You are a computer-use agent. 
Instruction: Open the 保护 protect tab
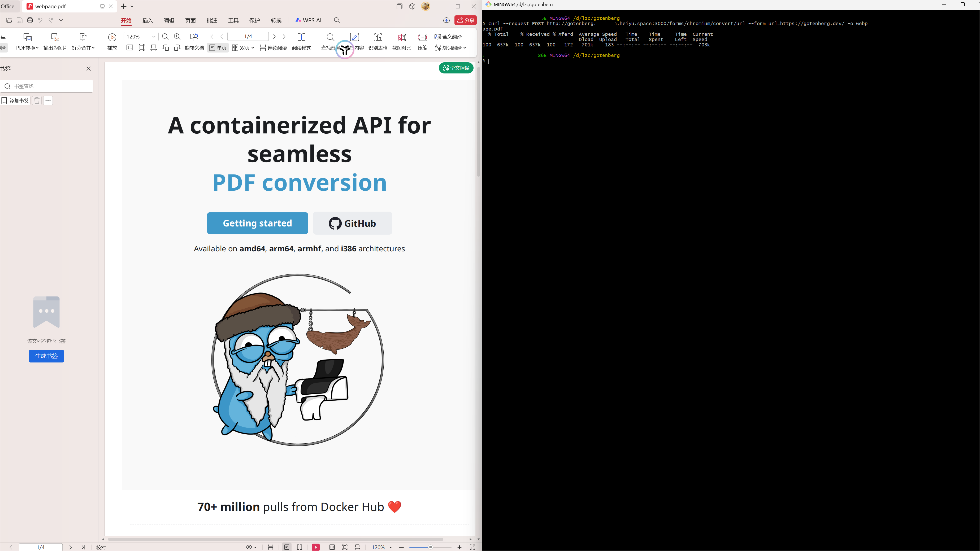(x=254, y=20)
